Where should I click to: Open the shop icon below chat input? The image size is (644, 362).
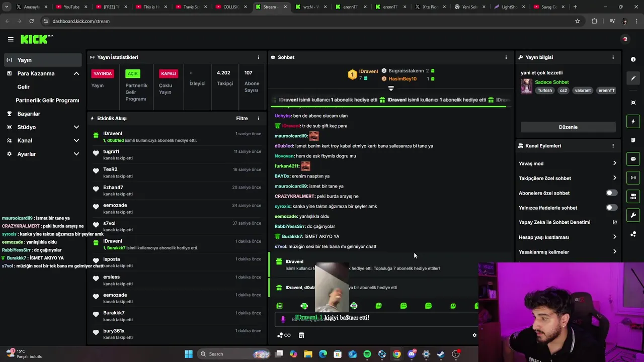[x=301, y=335]
